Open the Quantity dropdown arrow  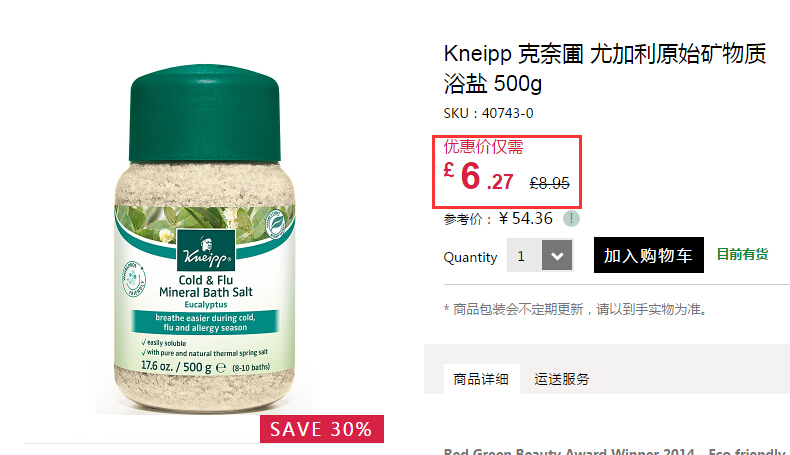(557, 255)
